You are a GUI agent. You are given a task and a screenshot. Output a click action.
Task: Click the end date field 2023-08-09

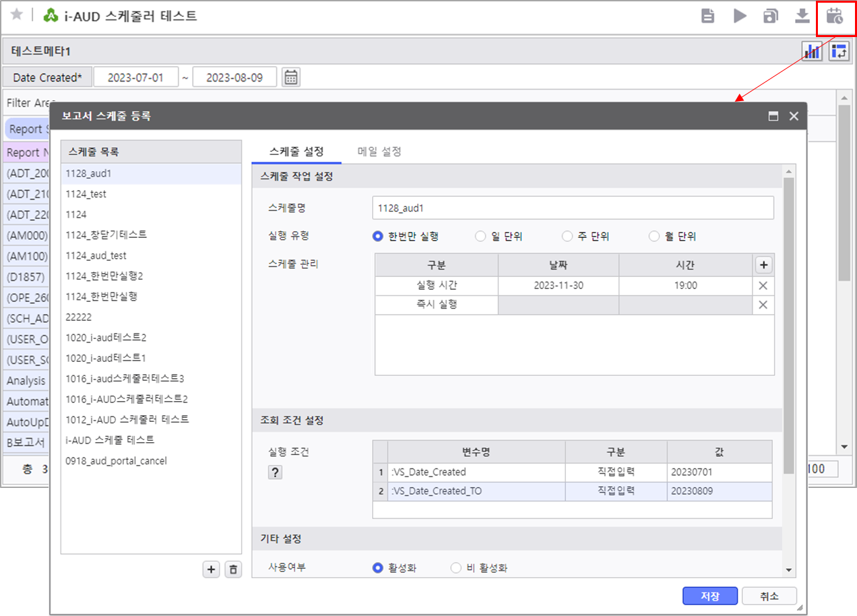click(x=234, y=77)
